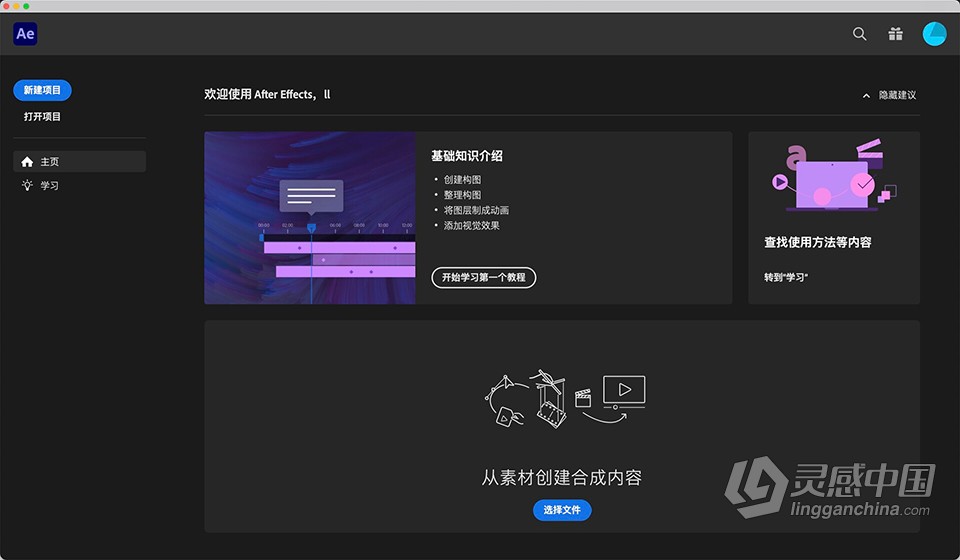Screen dimensions: 960x560
Task: Click the 欢迎使用 After Effects greeting
Action: [268, 94]
